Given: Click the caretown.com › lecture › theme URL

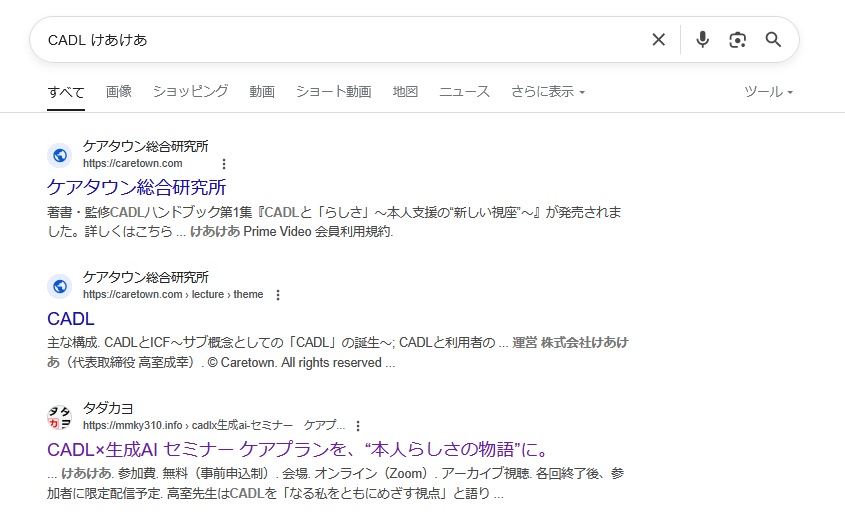Looking at the screenshot, I should [173, 294].
